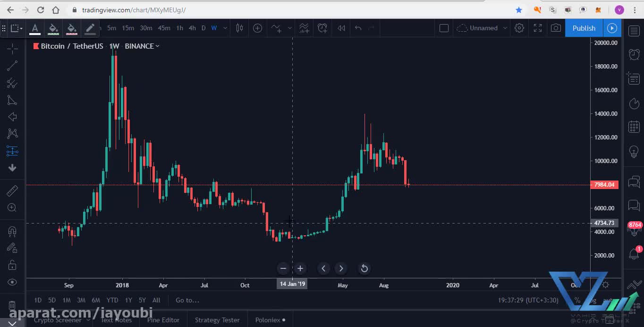
Task: Select the YTD date range
Action: coord(112,300)
